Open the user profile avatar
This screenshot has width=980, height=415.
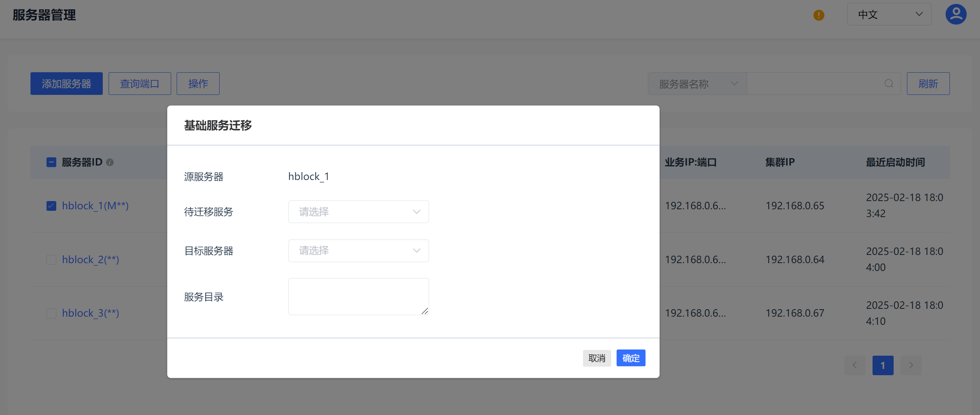pos(956,14)
